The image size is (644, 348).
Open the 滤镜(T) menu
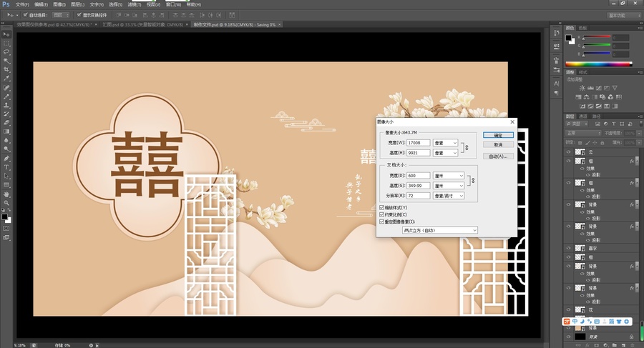click(135, 4)
